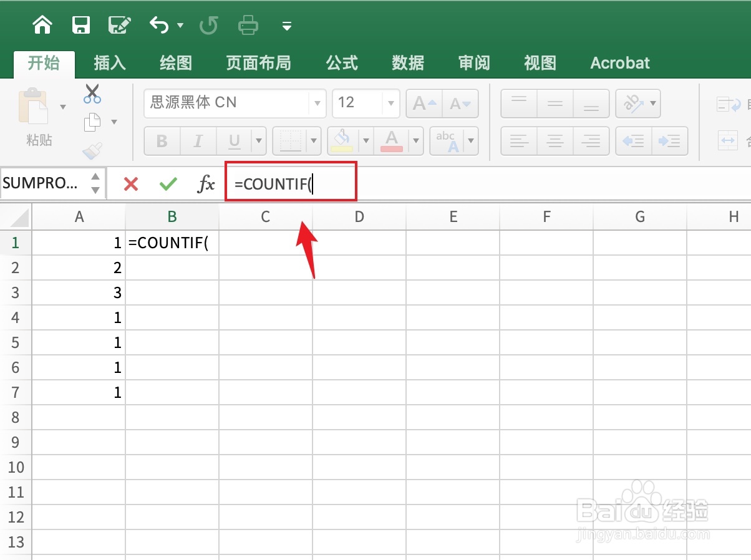Image resolution: width=751 pixels, height=560 pixels.
Task: Switch to the 数据 ribbon tab
Action: point(407,62)
